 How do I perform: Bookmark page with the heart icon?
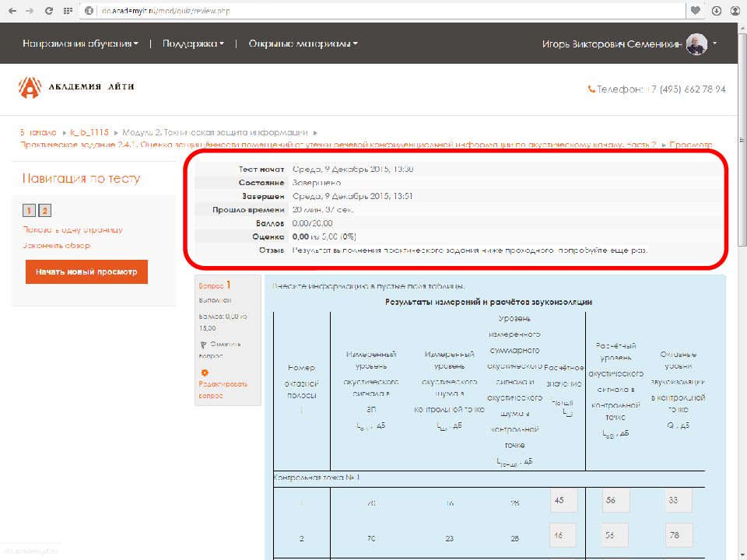click(696, 11)
